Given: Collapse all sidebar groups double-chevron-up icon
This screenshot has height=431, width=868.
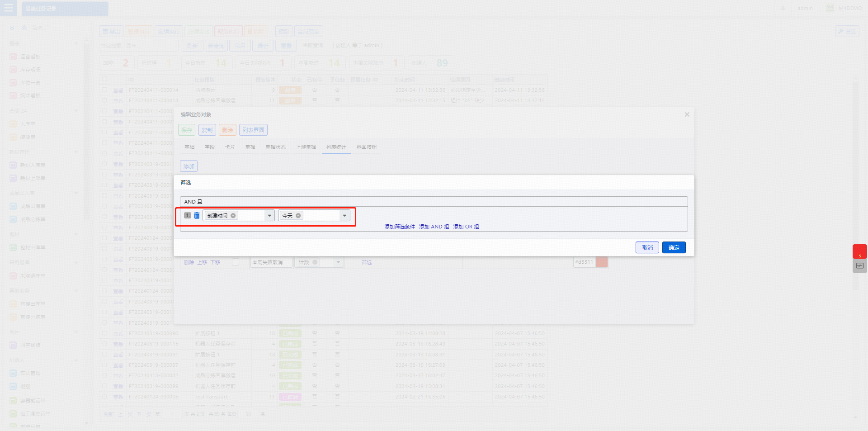Looking at the screenshot, I should (x=24, y=28).
